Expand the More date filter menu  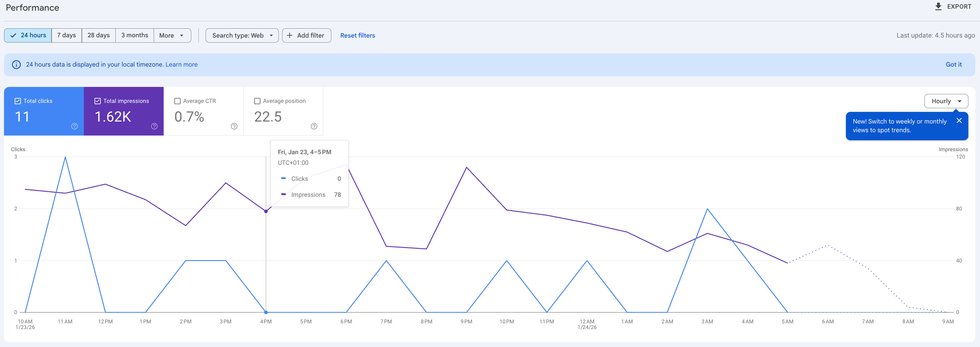(172, 35)
